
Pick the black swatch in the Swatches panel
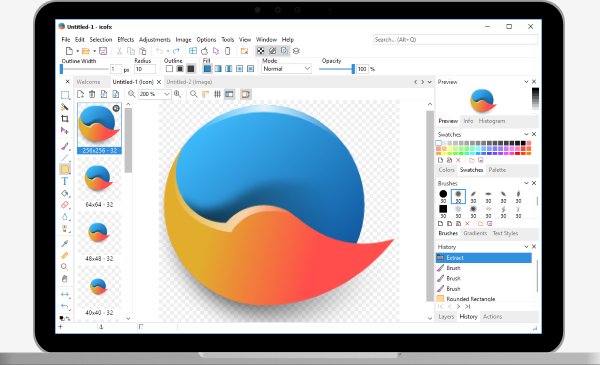coord(523,143)
